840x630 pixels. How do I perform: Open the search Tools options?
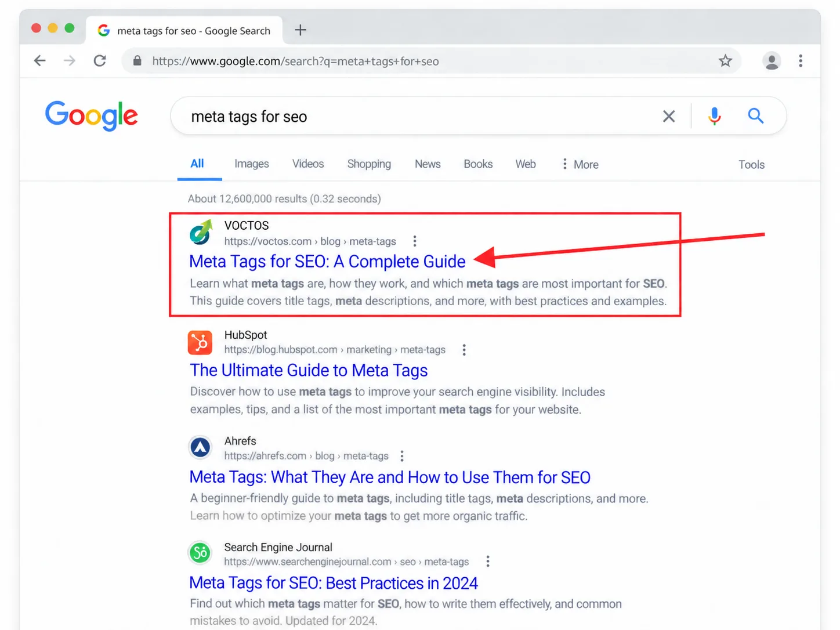[751, 165]
